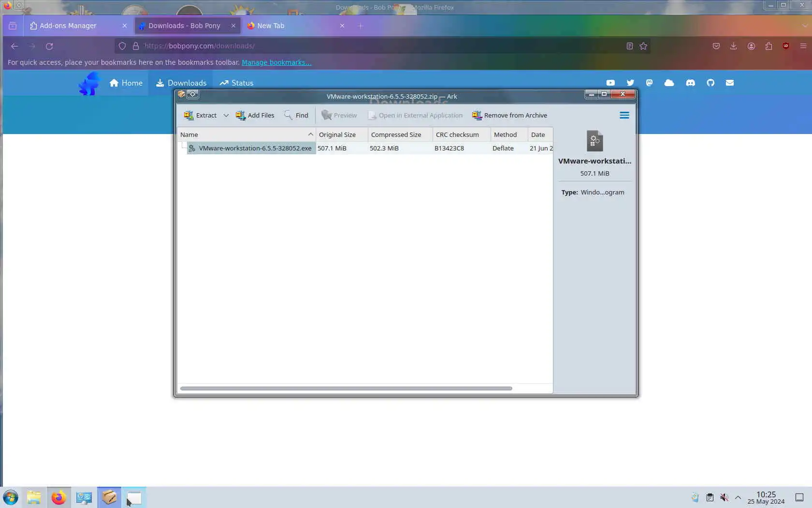Screen dimensions: 812x508
Task: Go to Home on Bob Pony site
Action: 126,83
